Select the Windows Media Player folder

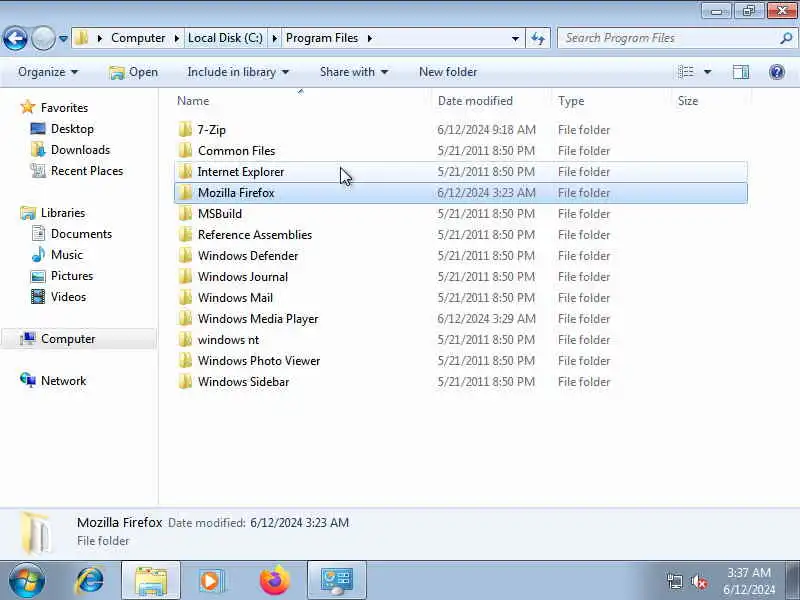pyautogui.click(x=461, y=318)
